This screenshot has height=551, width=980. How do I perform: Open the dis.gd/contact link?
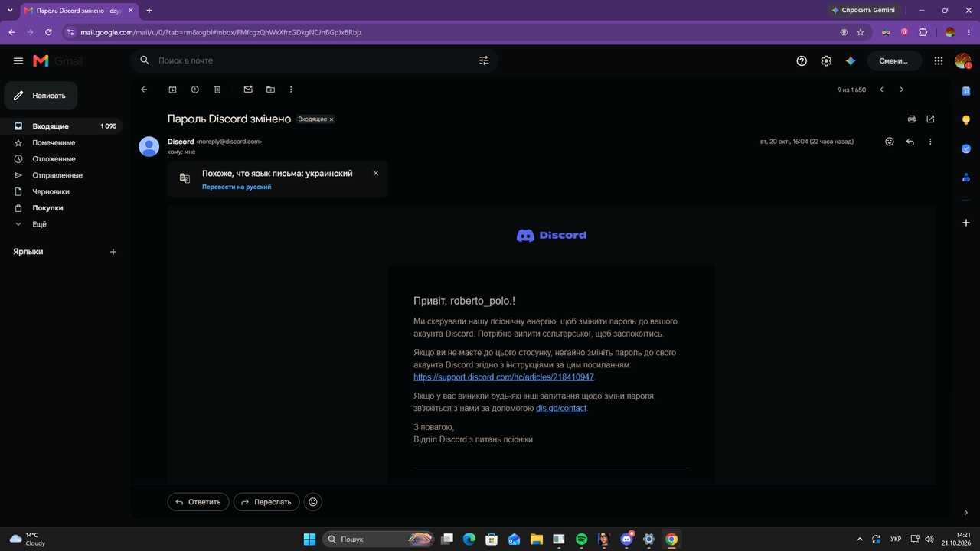point(561,409)
